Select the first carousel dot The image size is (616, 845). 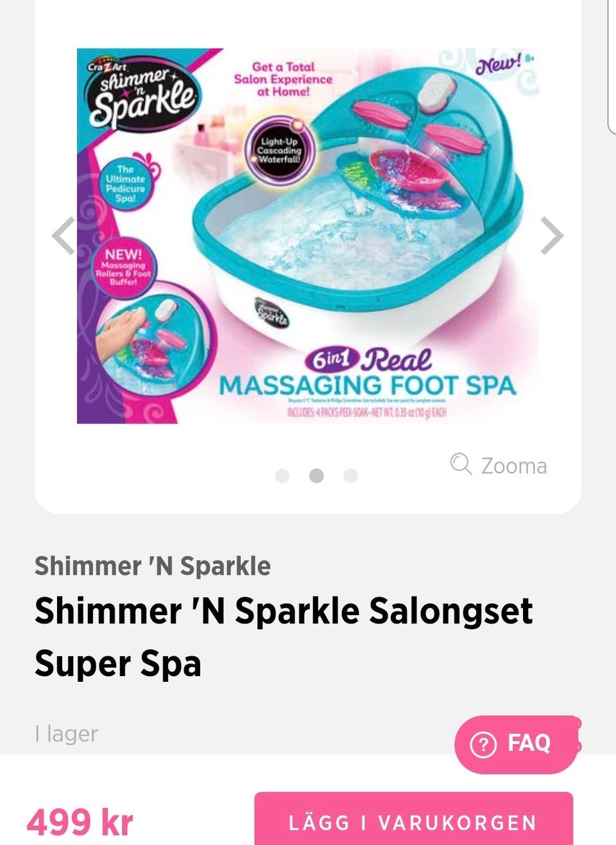(x=282, y=476)
